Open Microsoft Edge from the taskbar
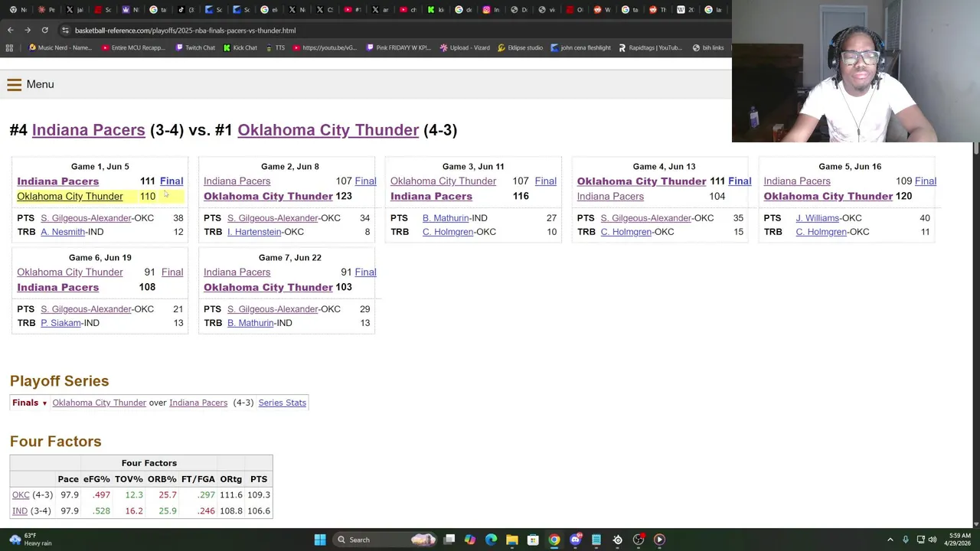980x551 pixels. coord(491,540)
